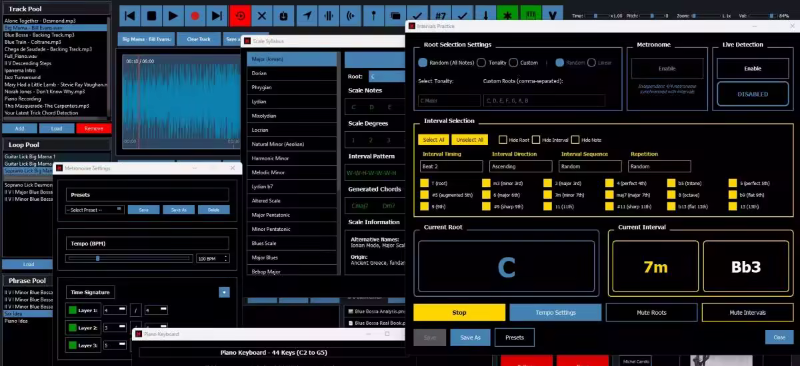Viewport: 800px width, 366px height.
Task: Click the Mute Roots button
Action: coord(652,312)
